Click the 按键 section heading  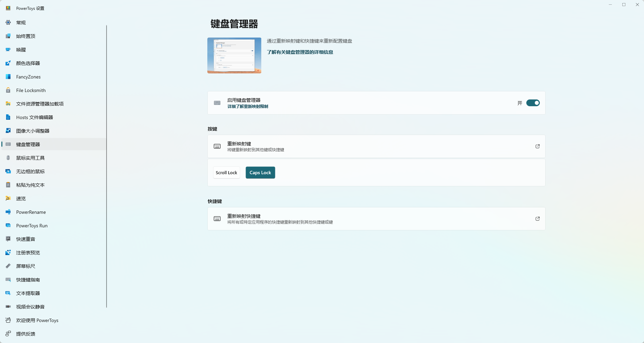212,129
